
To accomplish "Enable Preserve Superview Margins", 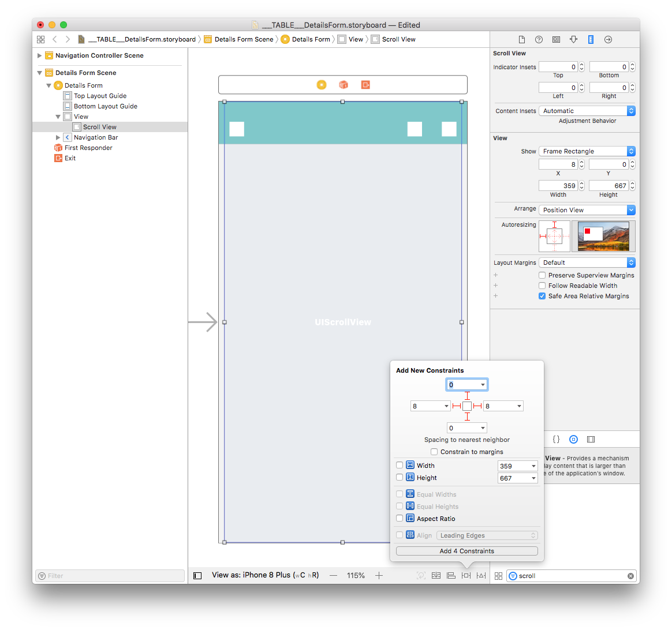I will pos(542,275).
